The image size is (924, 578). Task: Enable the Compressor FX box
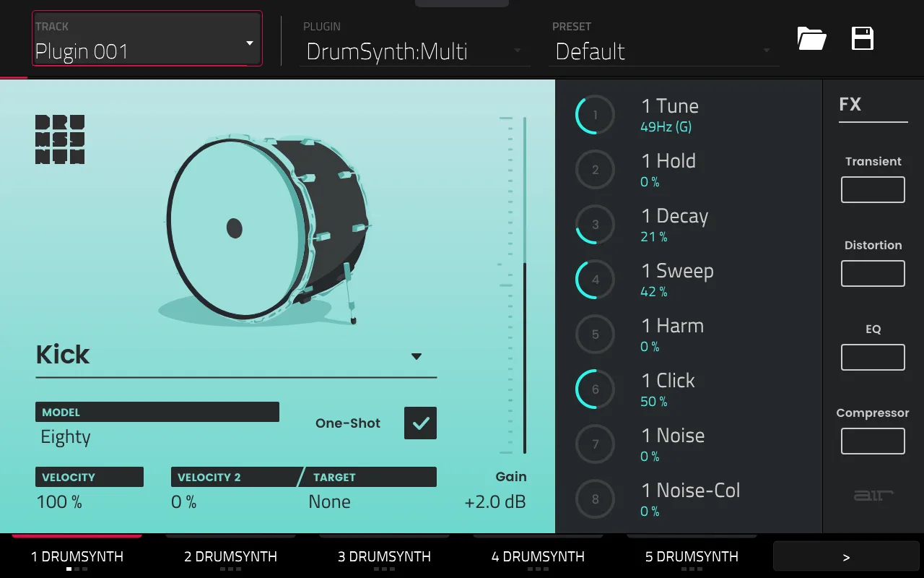(x=873, y=441)
